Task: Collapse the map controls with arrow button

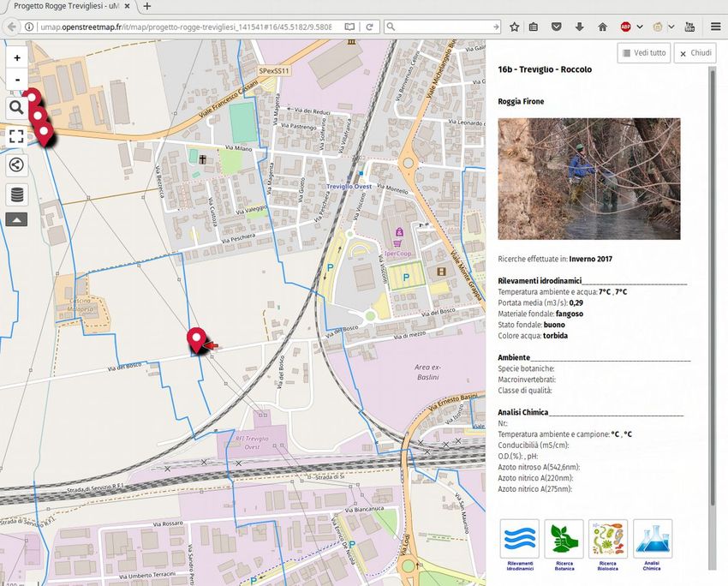Action: point(17,219)
